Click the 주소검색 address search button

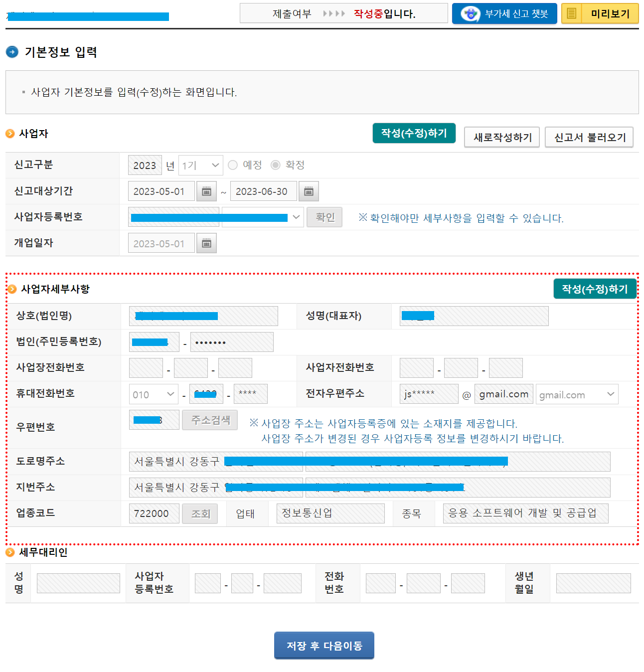[209, 419]
